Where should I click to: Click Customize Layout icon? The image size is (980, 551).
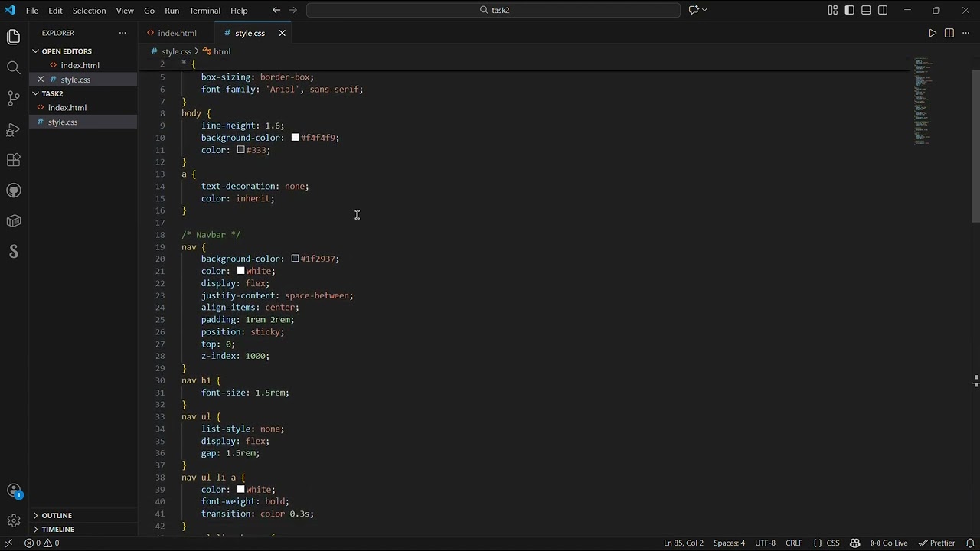click(833, 10)
